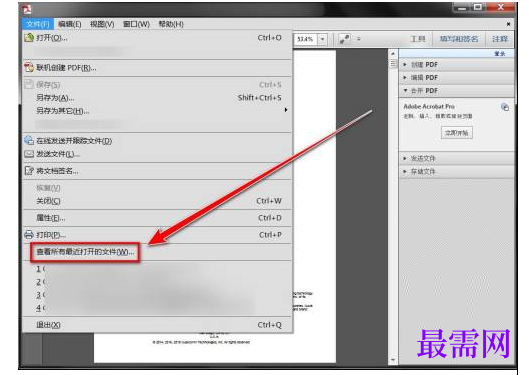Select 退出(X) to quit

pos(157,325)
